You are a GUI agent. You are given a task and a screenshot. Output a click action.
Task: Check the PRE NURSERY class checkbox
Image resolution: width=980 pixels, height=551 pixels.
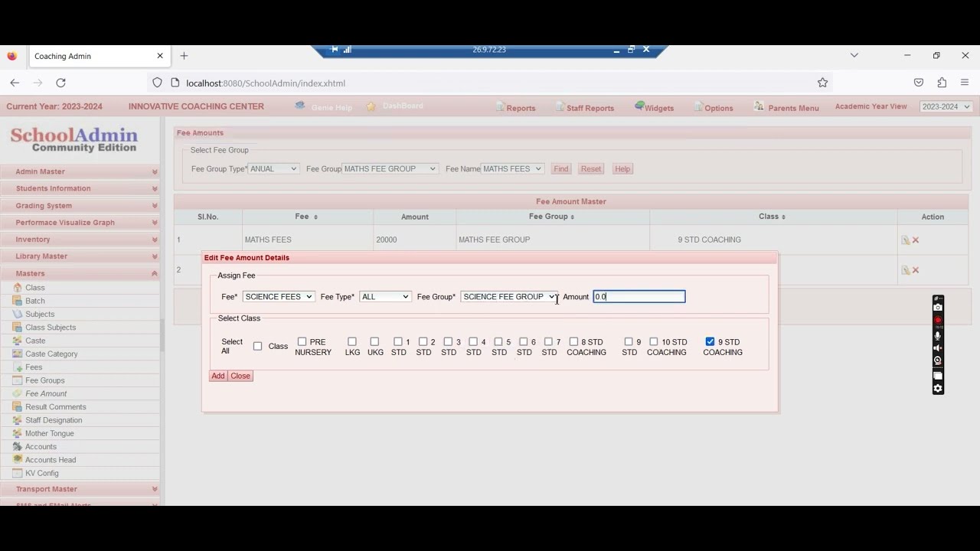pyautogui.click(x=302, y=342)
